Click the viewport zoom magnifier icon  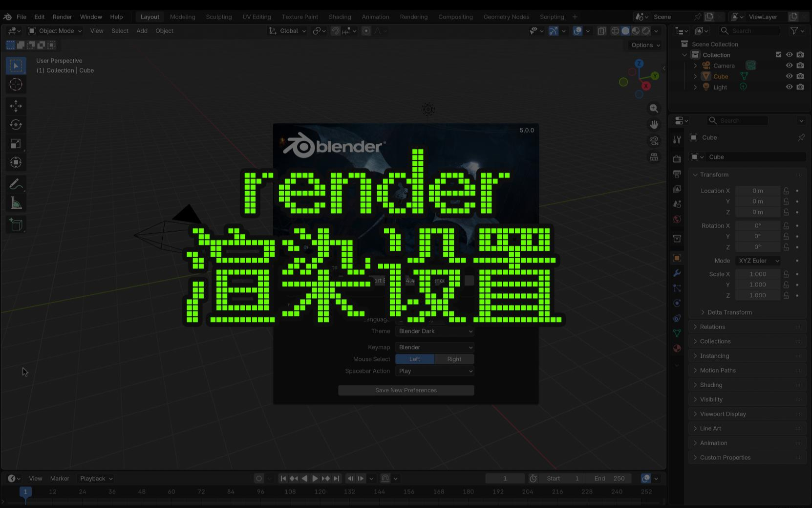[x=654, y=109]
